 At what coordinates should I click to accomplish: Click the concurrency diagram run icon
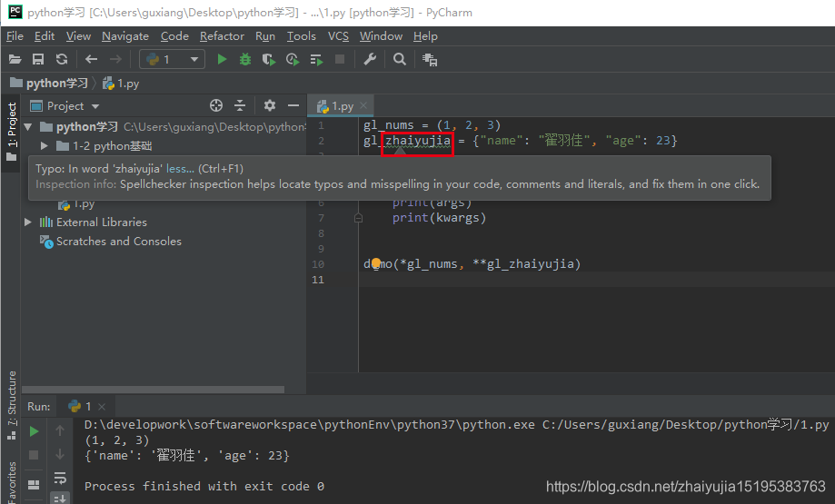point(316,60)
